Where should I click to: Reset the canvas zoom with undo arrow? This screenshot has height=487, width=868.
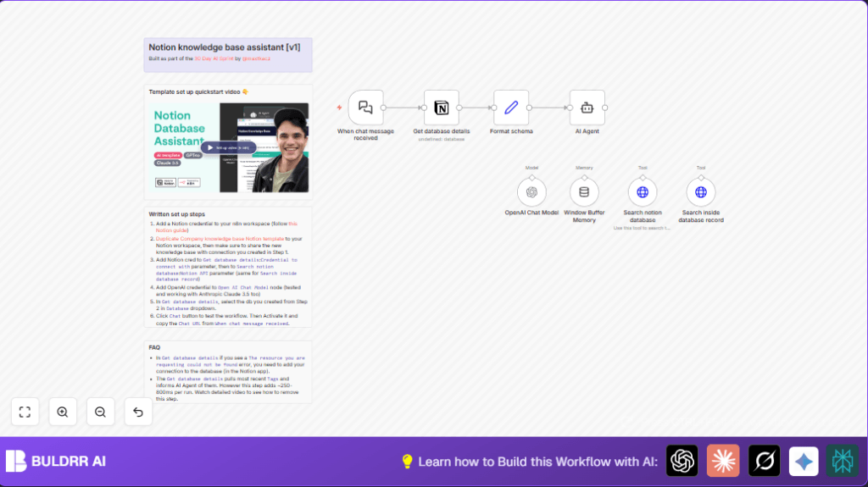pos(138,412)
